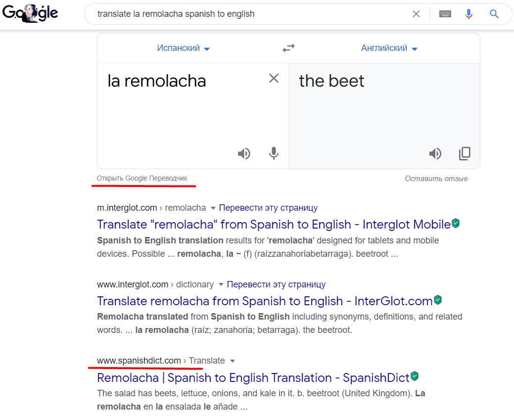The image size is (514, 420).
Task: Clear the 'la remolacha' text with the X
Action: 274,78
